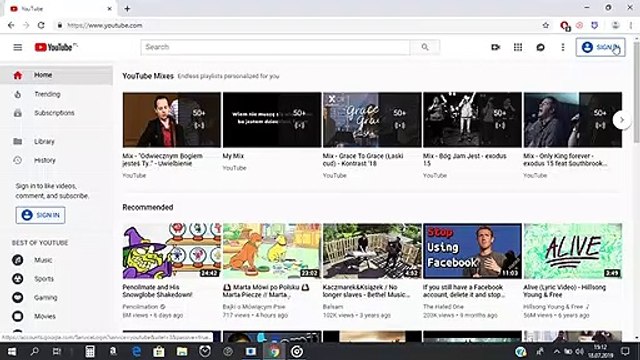Viewport: 640px width, 360px height.
Task: Open Subscriptions in the sidebar
Action: coord(56,113)
